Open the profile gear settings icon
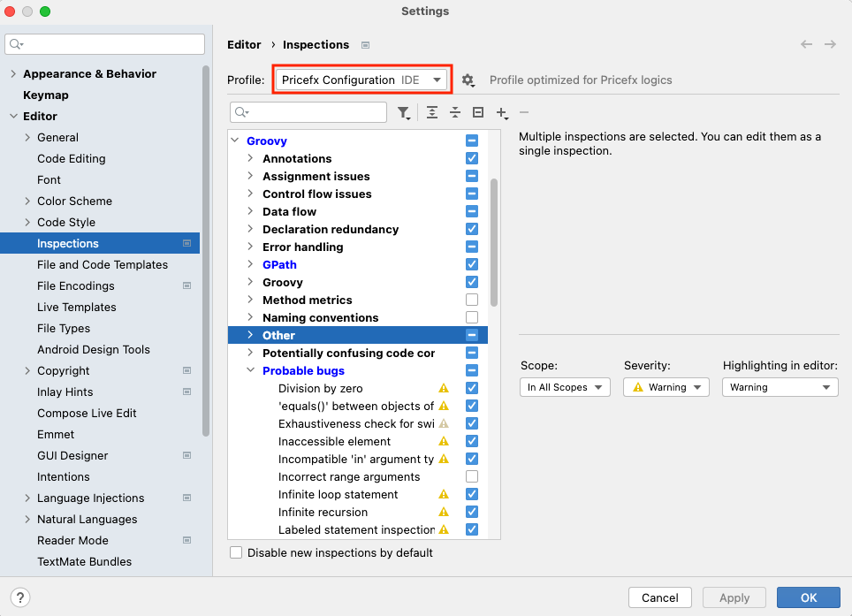Viewport: 852px width, 616px height. pyautogui.click(x=468, y=80)
